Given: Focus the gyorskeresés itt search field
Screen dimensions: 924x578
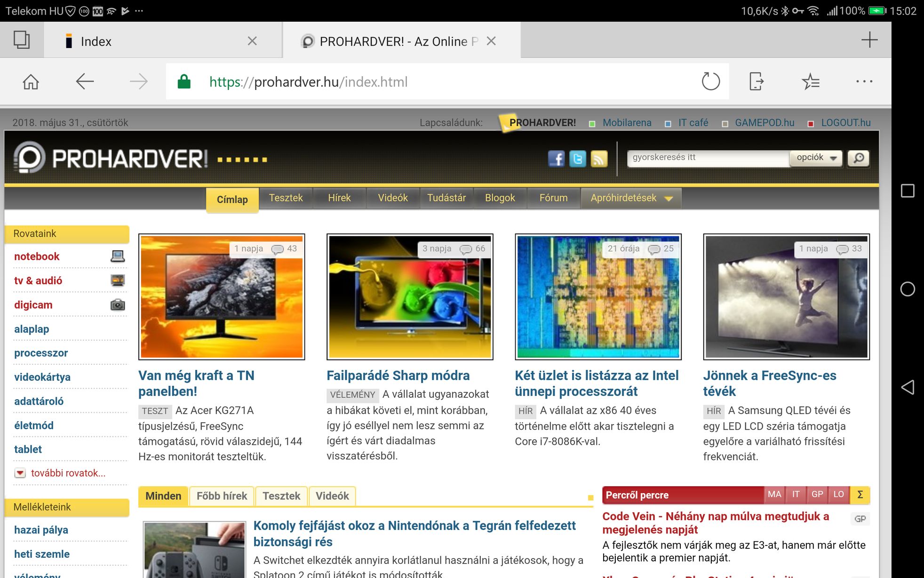Looking at the screenshot, I should click(708, 158).
